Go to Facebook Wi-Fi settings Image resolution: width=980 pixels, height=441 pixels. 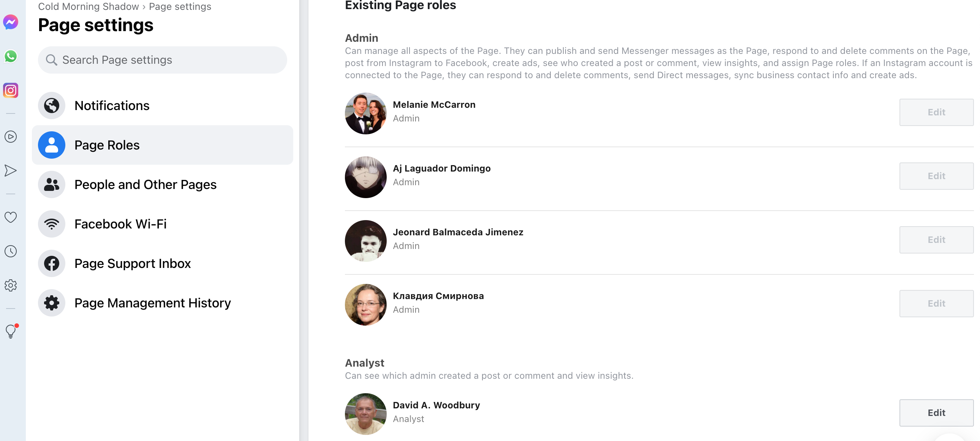[x=120, y=224]
